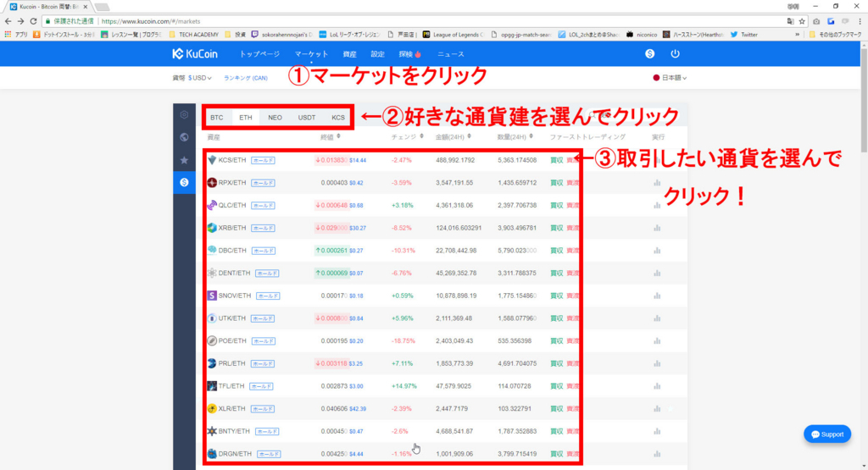Image resolution: width=868 pixels, height=470 pixels.
Task: Click the SNOV coin icon
Action: 212,296
